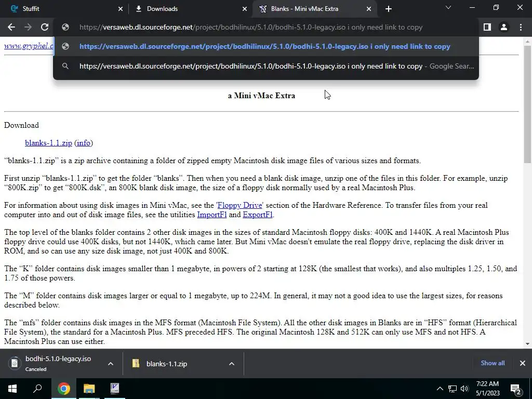Click inside the address bar text
The width and height of the screenshot is (532, 399).
tap(251, 27)
